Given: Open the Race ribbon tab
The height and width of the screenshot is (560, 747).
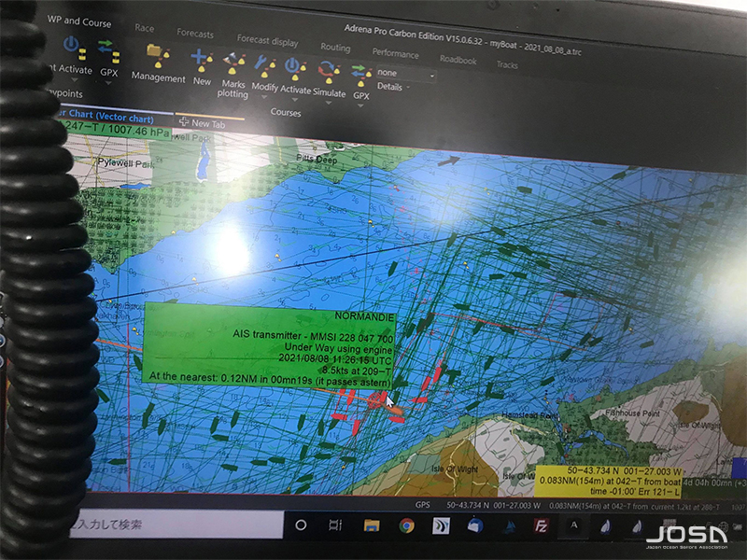Looking at the screenshot, I should [145, 28].
